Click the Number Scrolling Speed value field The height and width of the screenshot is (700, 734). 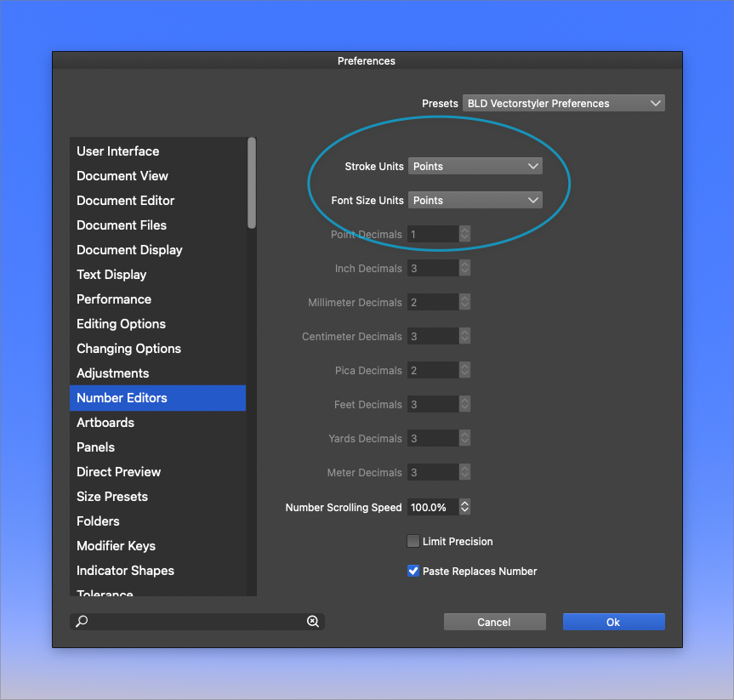[432, 507]
